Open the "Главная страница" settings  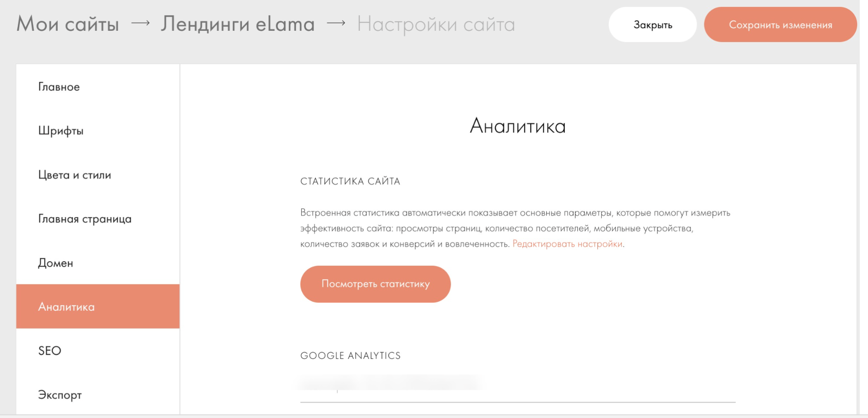(84, 219)
